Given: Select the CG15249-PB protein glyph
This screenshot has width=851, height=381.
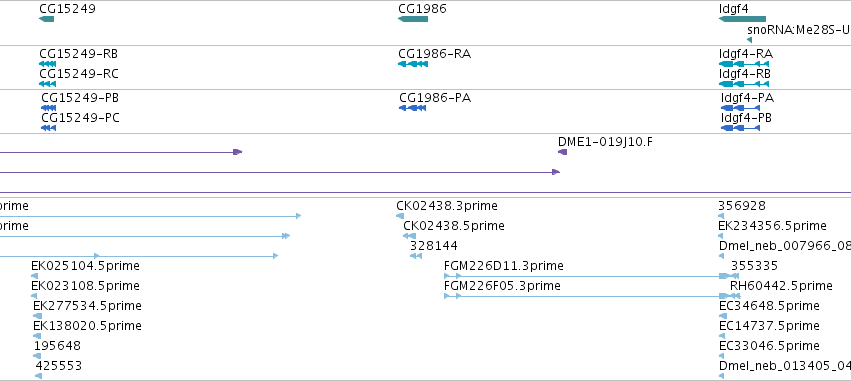Looking at the screenshot, I should tap(48, 108).
